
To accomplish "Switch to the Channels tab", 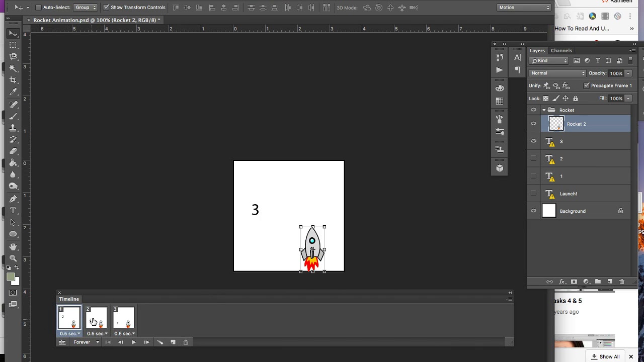I will 561,50.
